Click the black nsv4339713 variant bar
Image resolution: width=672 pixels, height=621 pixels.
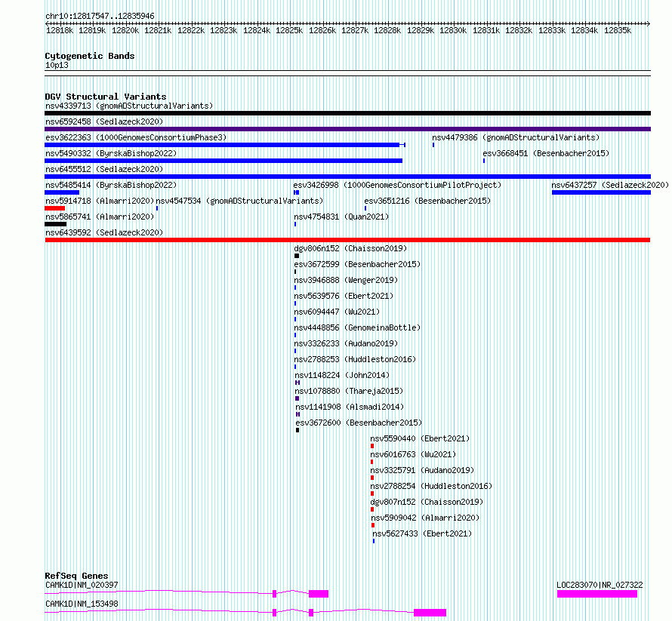(x=347, y=113)
